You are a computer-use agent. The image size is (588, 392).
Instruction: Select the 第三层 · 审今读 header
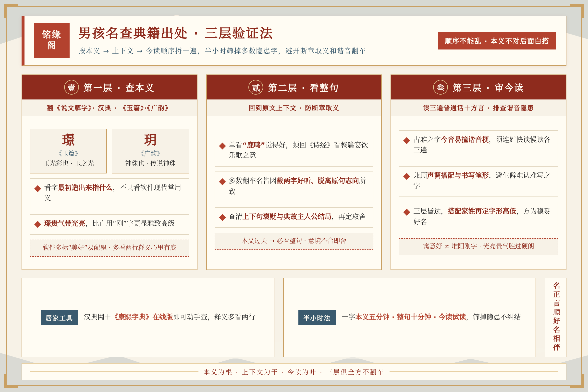coord(478,87)
